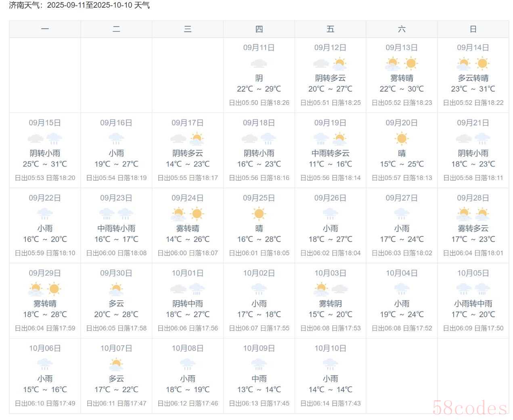513x420 pixels.
Task: Click the partly cloudy icon on 10月07日
Action: (x=116, y=364)
